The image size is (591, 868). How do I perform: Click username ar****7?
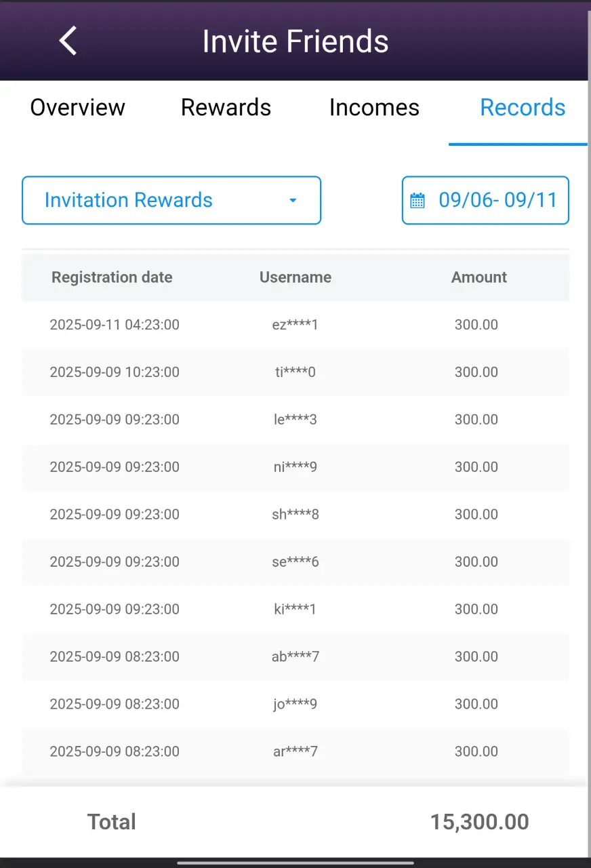click(x=295, y=752)
